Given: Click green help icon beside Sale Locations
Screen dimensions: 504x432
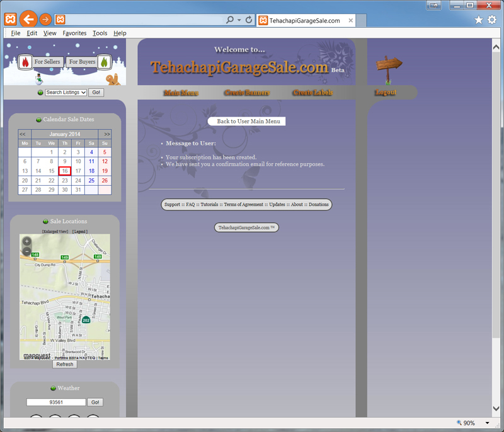Looking at the screenshot, I should pos(45,221).
